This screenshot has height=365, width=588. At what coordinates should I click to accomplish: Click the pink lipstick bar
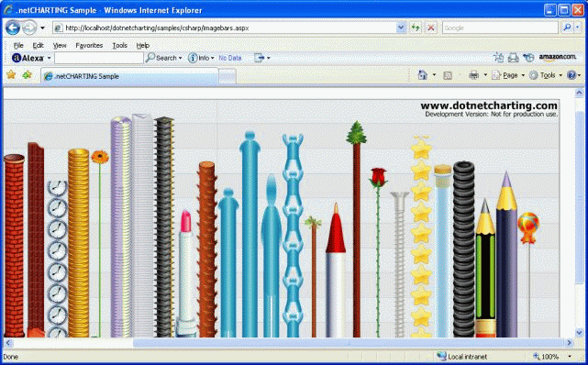(x=186, y=273)
